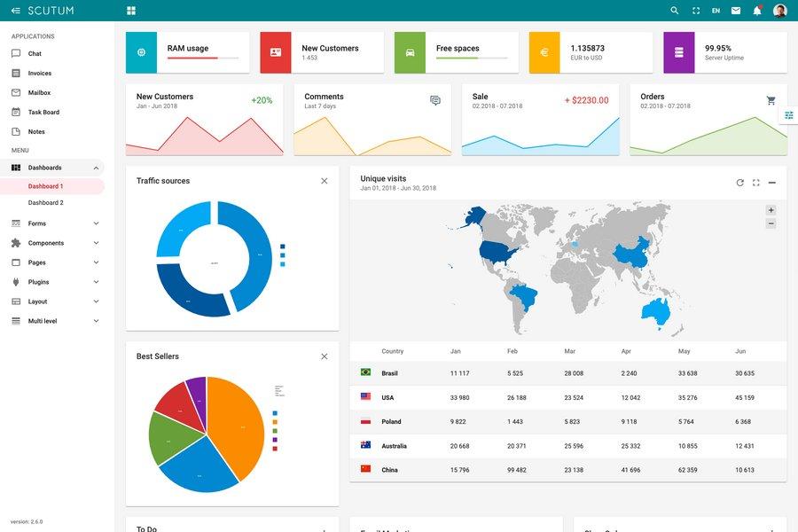Screen dimensions: 798x532
Task: Open the EN language selector
Action: [x=715, y=11]
